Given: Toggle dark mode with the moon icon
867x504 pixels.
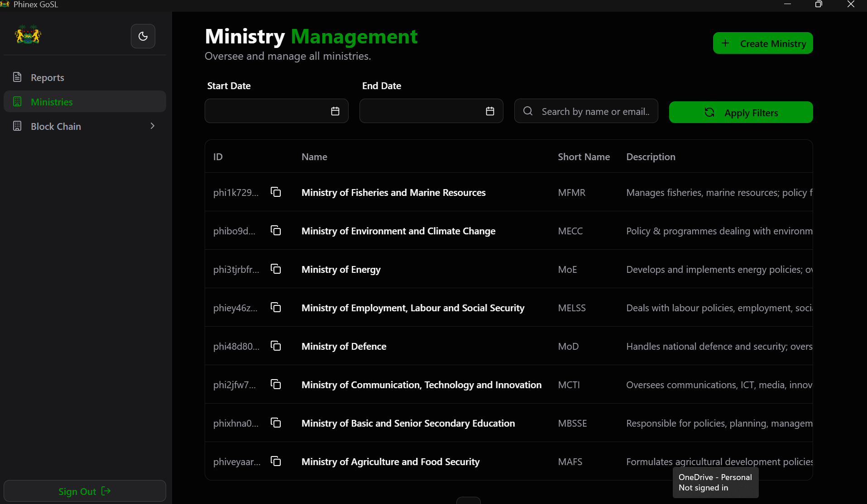Looking at the screenshot, I should (143, 36).
